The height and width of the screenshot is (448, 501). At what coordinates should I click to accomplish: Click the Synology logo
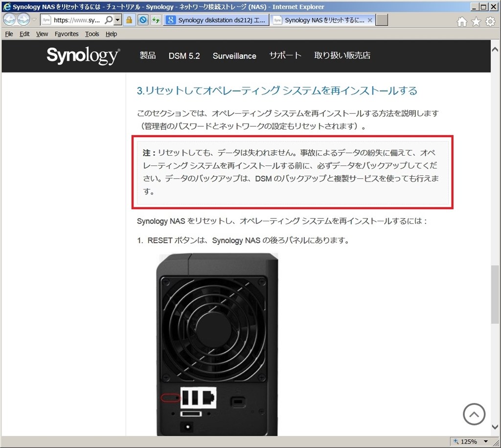83,56
